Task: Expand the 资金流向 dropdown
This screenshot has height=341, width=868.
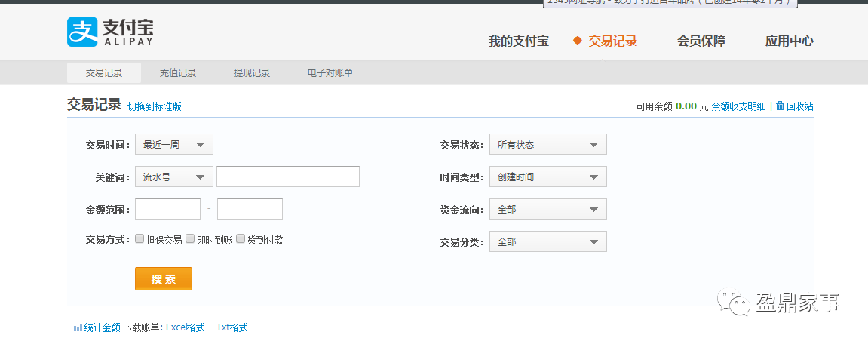Action: pyautogui.click(x=547, y=209)
